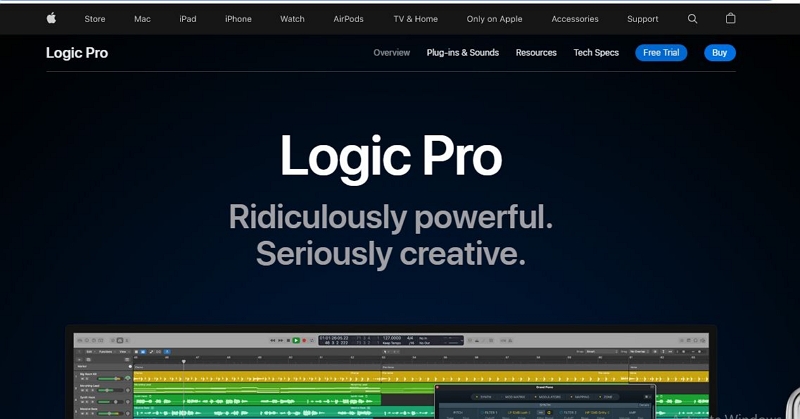Open the Watch menu item
800x419 pixels.
click(x=292, y=19)
